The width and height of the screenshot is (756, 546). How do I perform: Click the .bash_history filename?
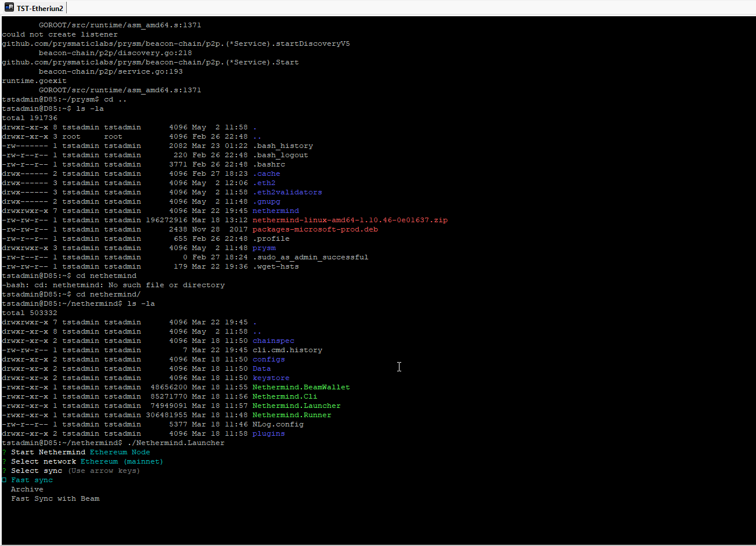coord(282,146)
